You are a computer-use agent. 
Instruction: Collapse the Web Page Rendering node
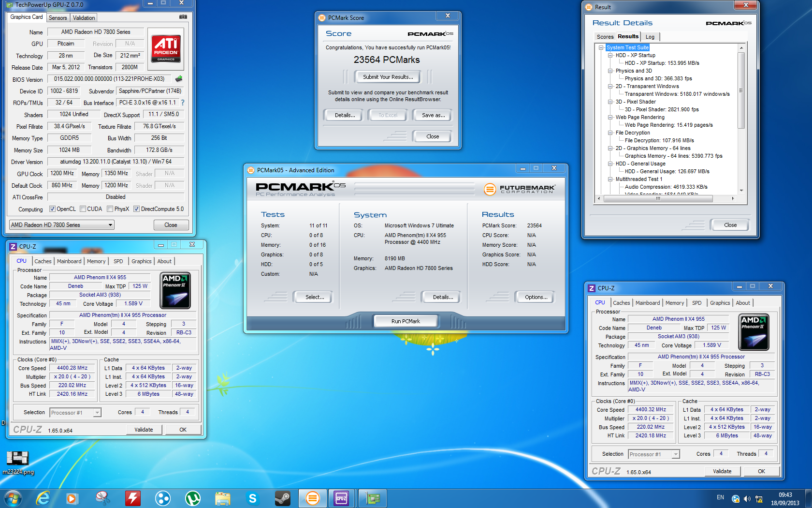point(610,117)
